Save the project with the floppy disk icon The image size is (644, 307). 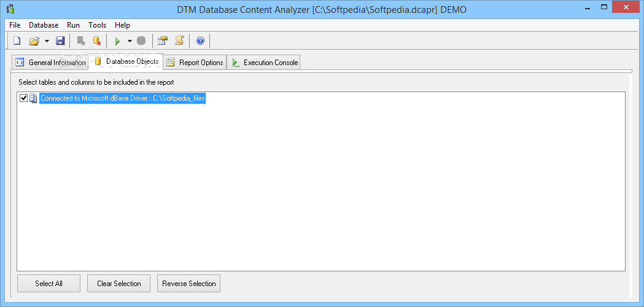(x=60, y=41)
